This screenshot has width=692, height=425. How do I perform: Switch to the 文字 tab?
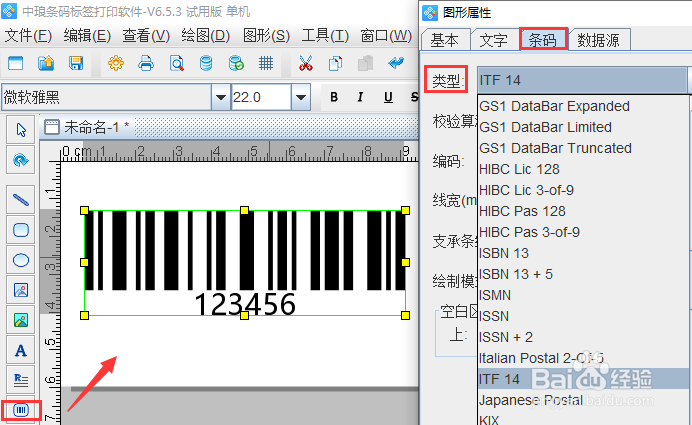[493, 40]
